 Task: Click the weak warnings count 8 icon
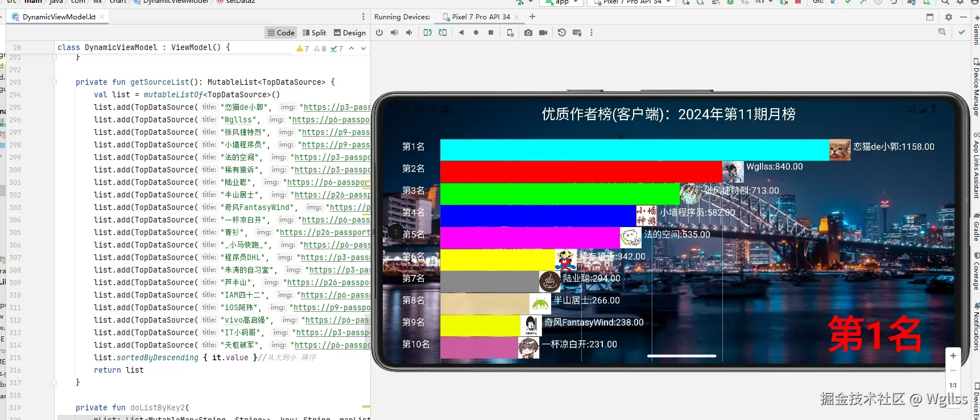pyautogui.click(x=320, y=48)
